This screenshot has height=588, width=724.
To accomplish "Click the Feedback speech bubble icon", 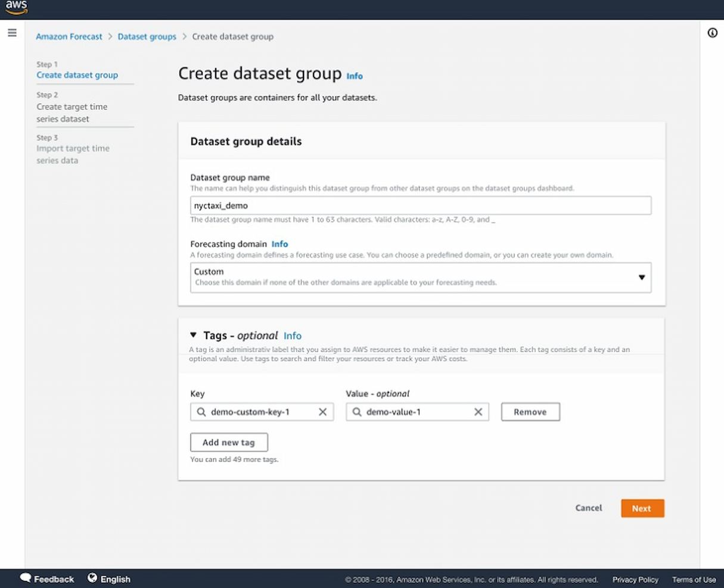I will click(x=26, y=578).
